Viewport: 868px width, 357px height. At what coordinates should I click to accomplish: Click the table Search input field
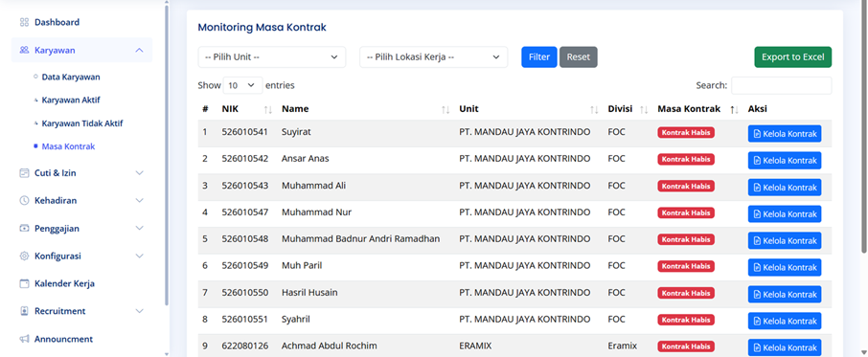tap(781, 85)
